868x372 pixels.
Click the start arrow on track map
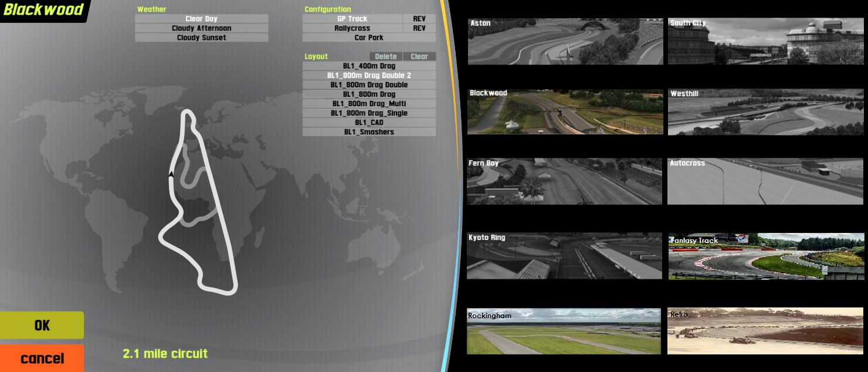click(171, 174)
